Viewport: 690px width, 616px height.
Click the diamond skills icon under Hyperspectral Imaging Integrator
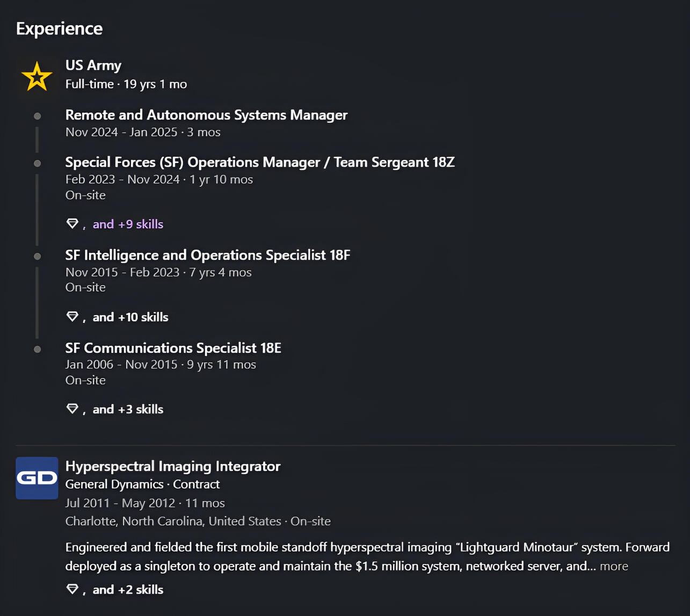click(x=72, y=589)
